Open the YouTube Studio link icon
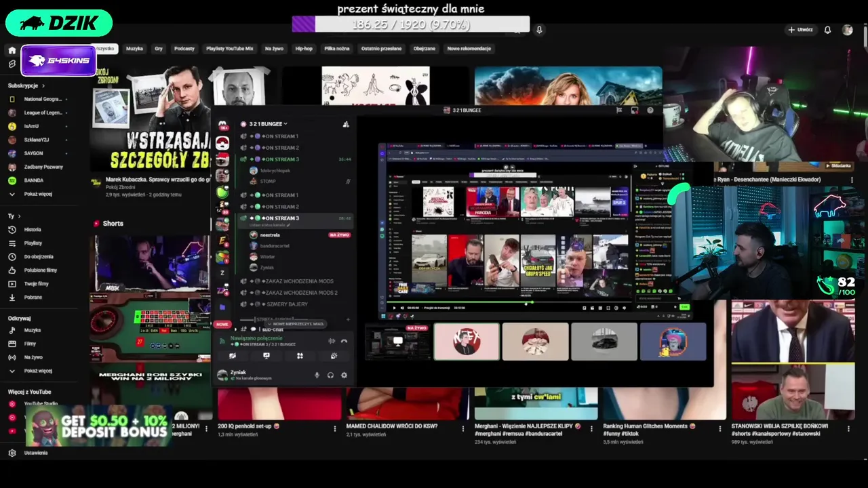The image size is (868, 488). 12,404
